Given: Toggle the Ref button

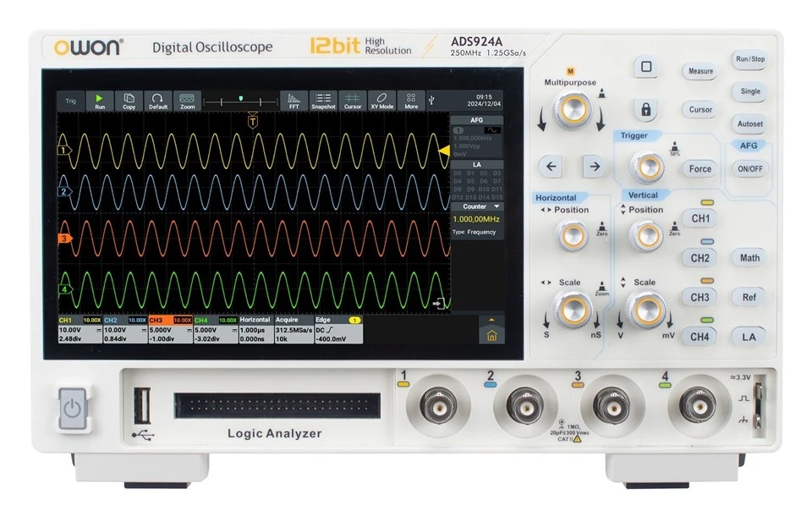Looking at the screenshot, I should click(x=749, y=298).
